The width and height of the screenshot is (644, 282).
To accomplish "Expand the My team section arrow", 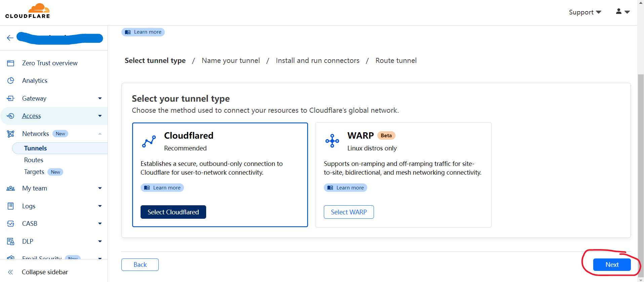I will pyautogui.click(x=100, y=188).
